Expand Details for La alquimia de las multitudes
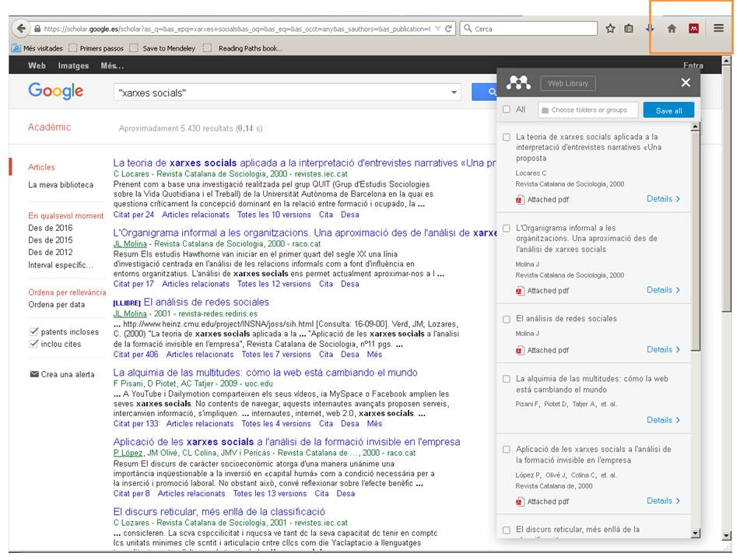747x560 pixels. click(x=663, y=419)
